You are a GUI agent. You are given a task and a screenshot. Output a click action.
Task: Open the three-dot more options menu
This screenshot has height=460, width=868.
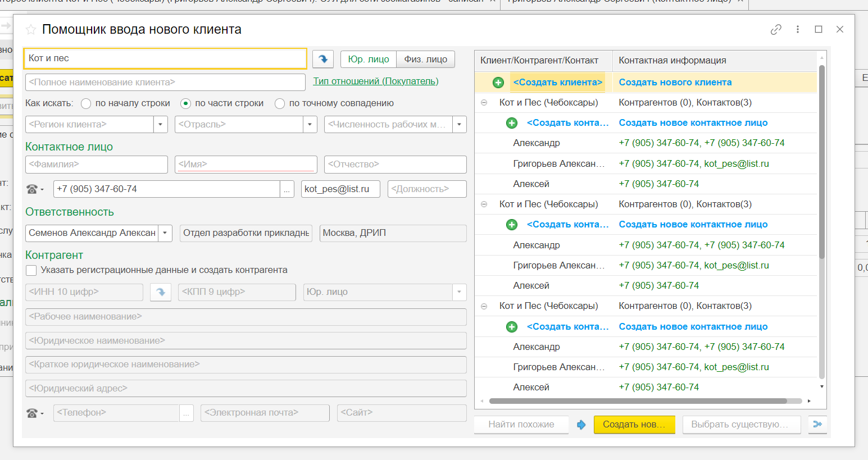797,29
